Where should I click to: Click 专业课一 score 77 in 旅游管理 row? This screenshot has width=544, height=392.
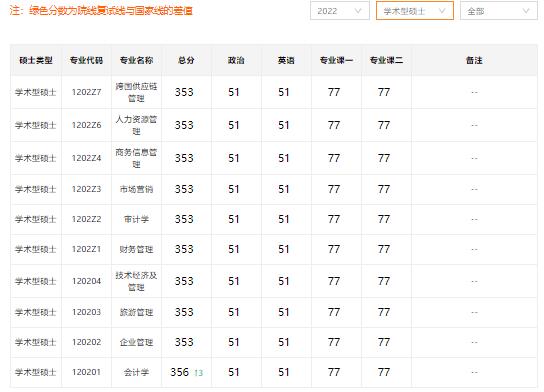(334, 312)
